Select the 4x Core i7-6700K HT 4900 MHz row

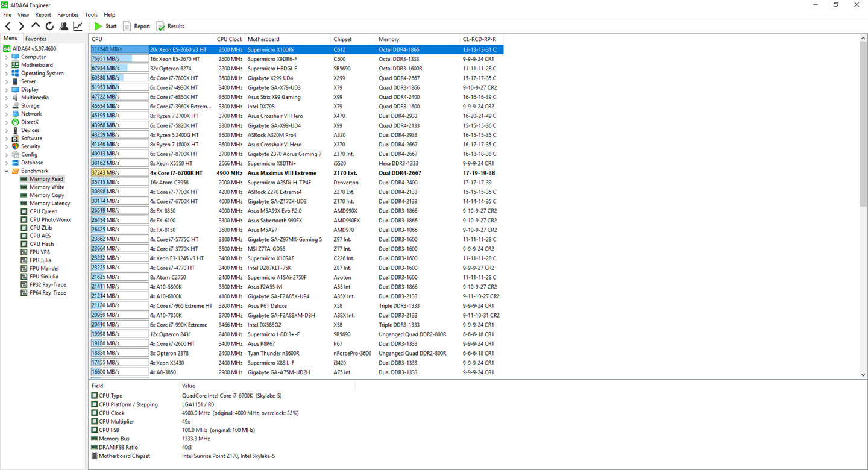[297, 173]
